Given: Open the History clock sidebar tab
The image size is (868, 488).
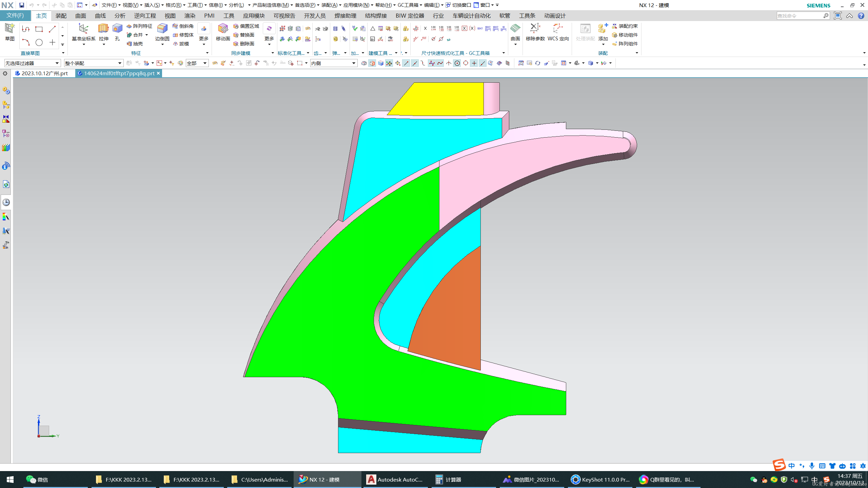Looking at the screenshot, I should pyautogui.click(x=6, y=202).
